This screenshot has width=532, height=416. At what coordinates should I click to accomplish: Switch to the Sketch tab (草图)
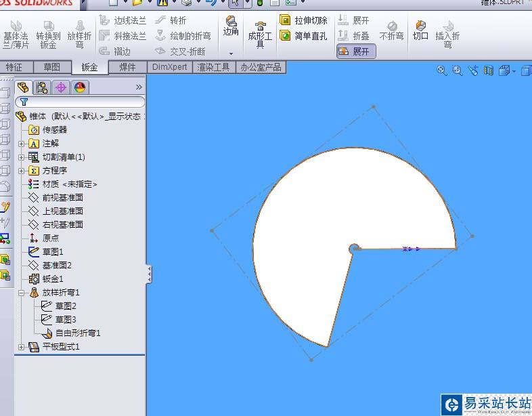click(52, 67)
